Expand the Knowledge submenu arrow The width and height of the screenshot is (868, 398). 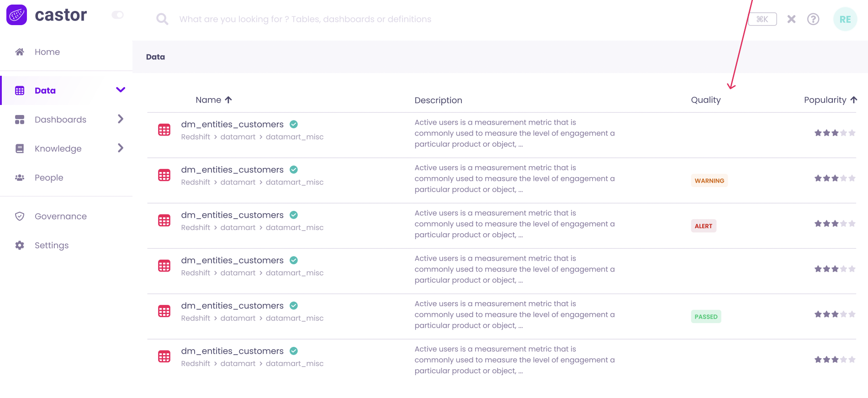tap(121, 148)
